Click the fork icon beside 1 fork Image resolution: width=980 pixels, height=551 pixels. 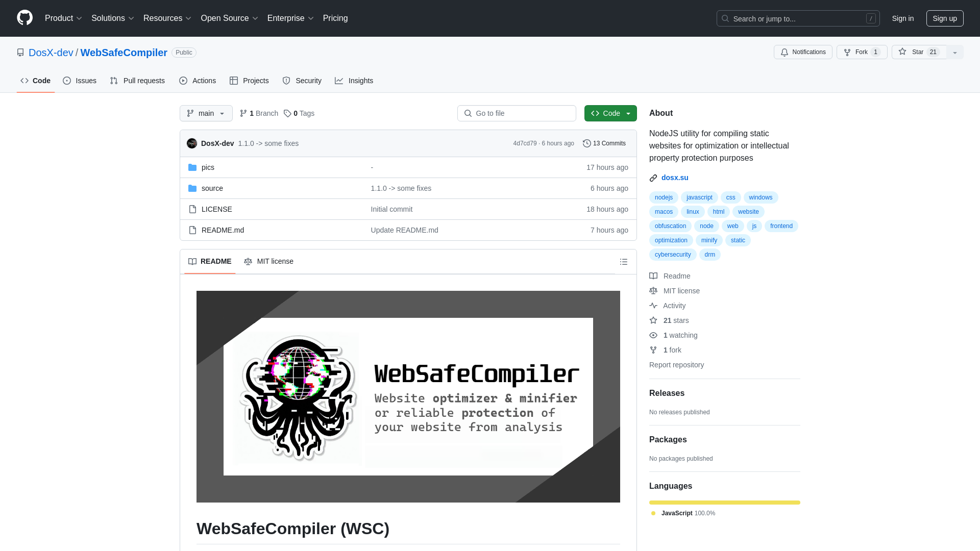pos(653,350)
